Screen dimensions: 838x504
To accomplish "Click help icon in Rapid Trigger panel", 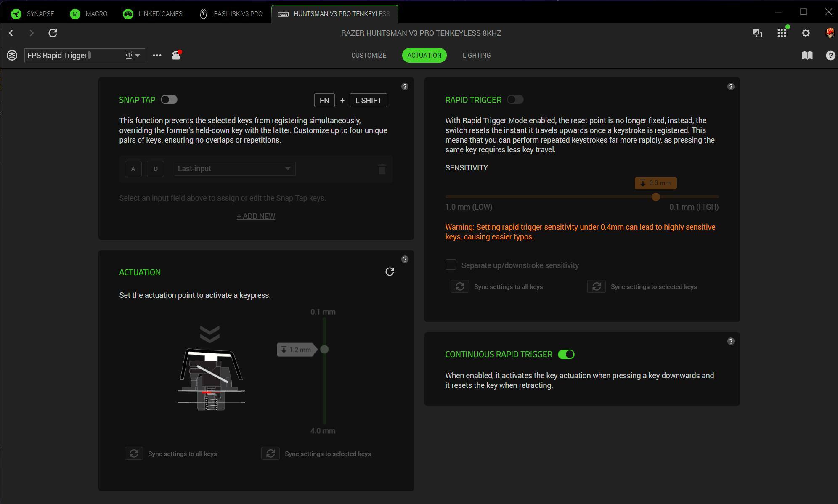I will point(731,86).
